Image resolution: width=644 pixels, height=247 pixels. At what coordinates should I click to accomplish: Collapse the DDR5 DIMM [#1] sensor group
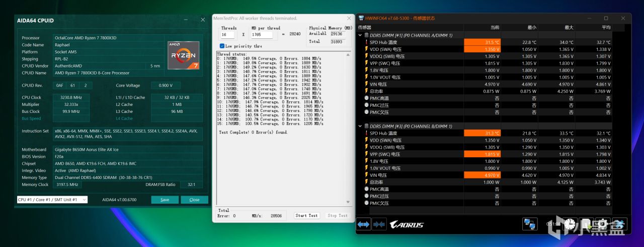point(360,35)
